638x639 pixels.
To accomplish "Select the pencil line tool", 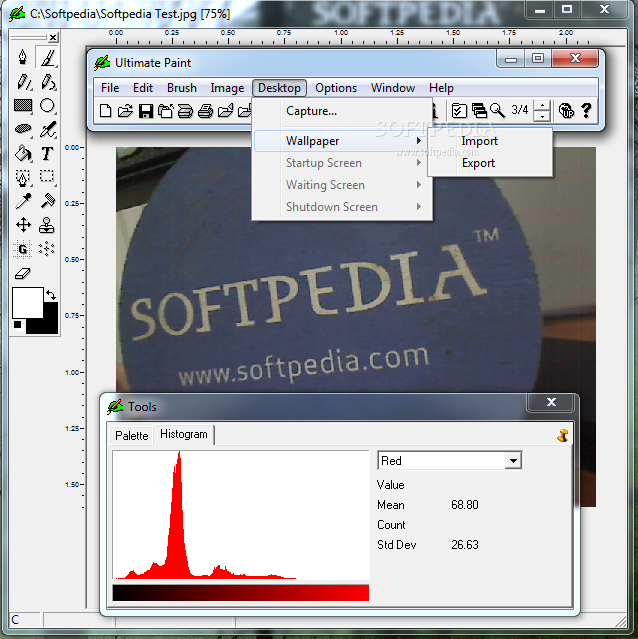I will pos(23,82).
